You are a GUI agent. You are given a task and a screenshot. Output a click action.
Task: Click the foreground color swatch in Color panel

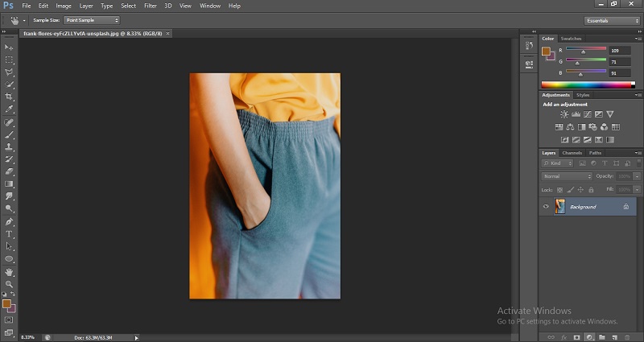pos(546,52)
